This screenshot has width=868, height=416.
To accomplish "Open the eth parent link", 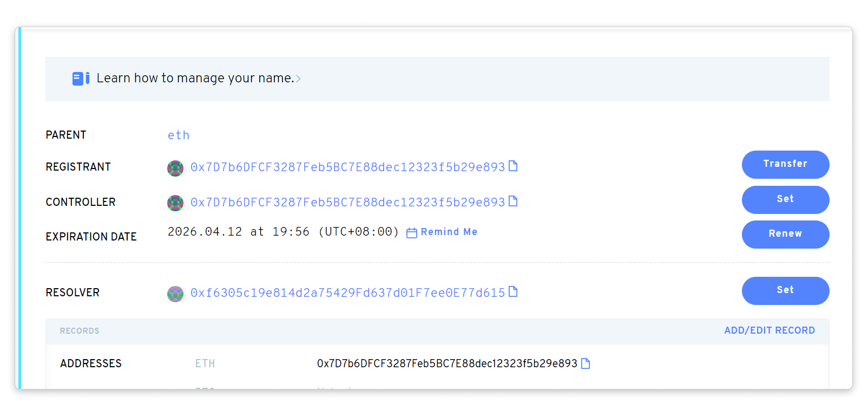I will pyautogui.click(x=179, y=135).
